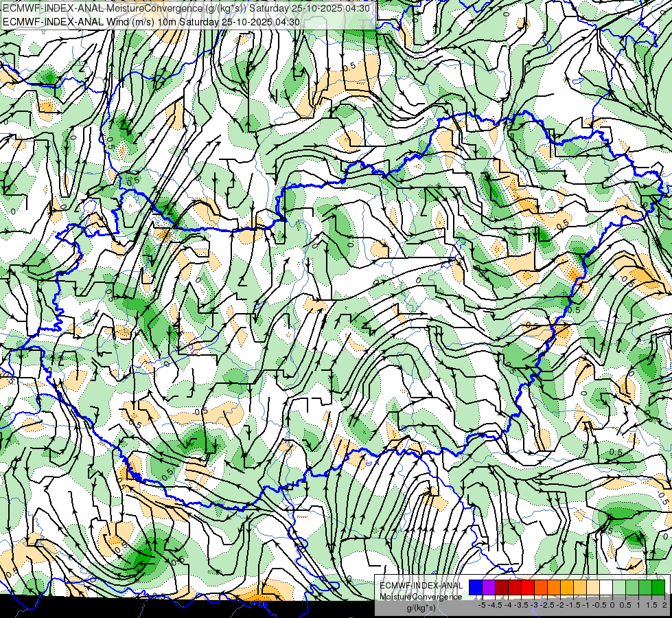Image resolution: width=672 pixels, height=618 pixels.
Task: Click the -1.5 tick value on the legend
Action: click(x=573, y=605)
